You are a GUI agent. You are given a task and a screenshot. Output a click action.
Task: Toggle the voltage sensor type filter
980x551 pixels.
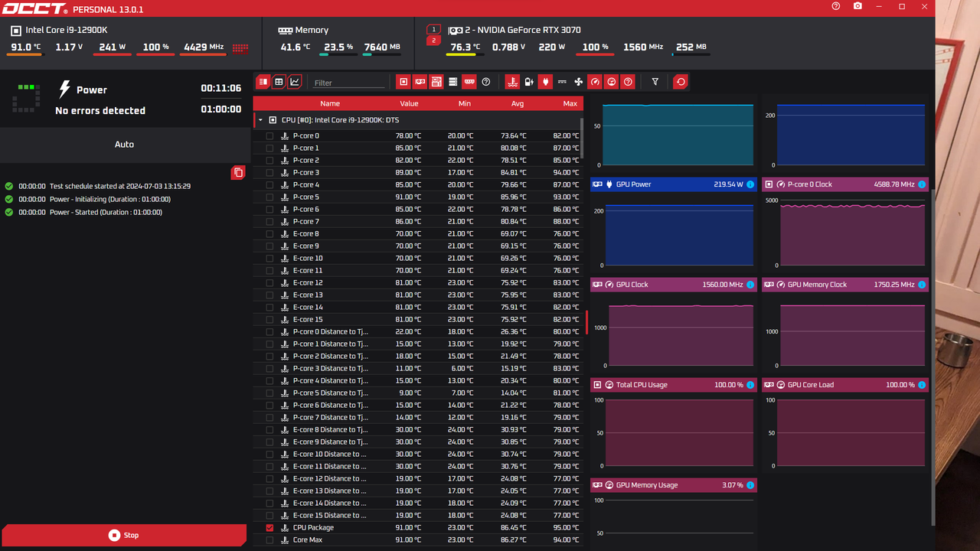tap(529, 82)
